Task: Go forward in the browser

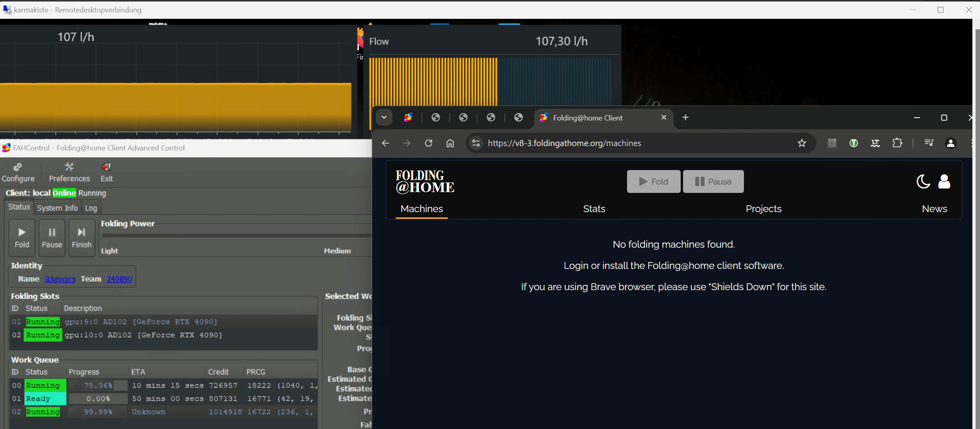Action: [407, 143]
